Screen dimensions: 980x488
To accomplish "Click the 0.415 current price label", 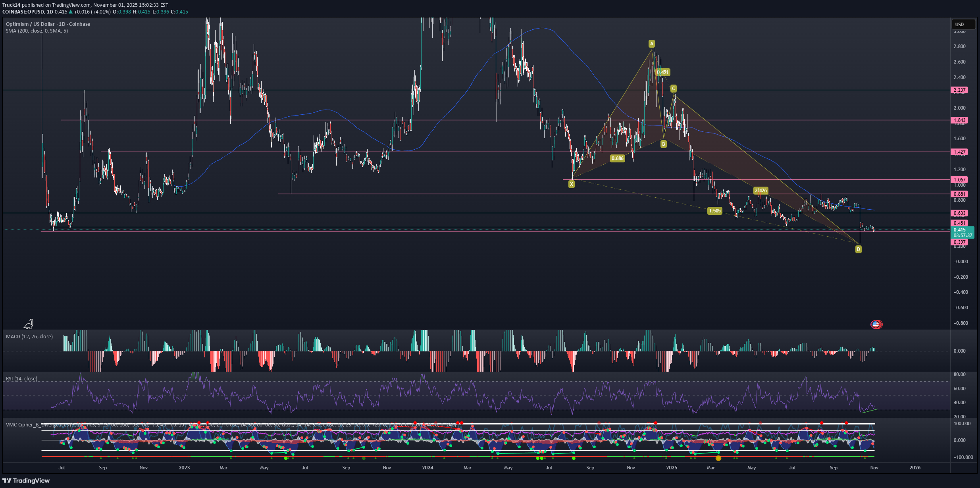I will 959,230.
